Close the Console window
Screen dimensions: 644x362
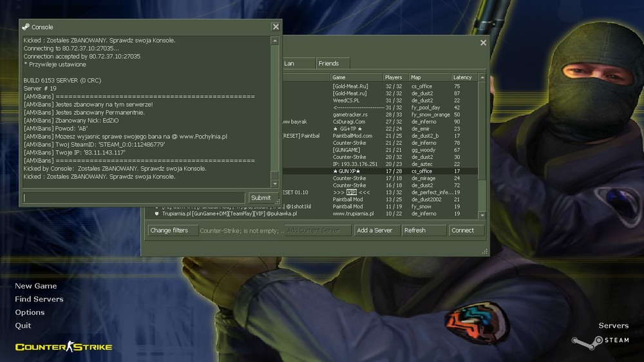pyautogui.click(x=276, y=27)
